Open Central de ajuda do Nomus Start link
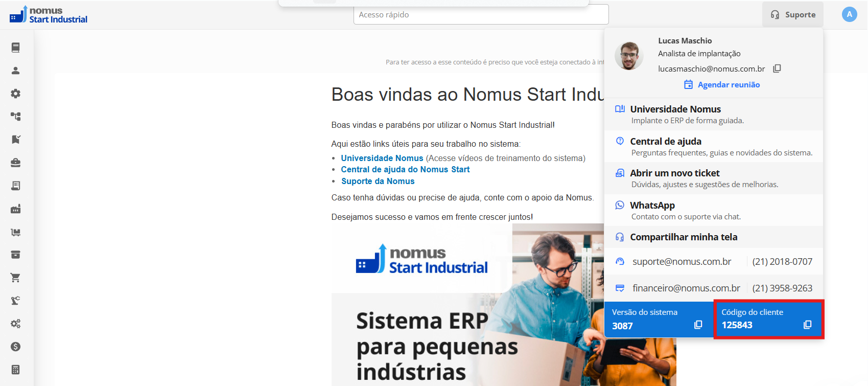 point(405,170)
